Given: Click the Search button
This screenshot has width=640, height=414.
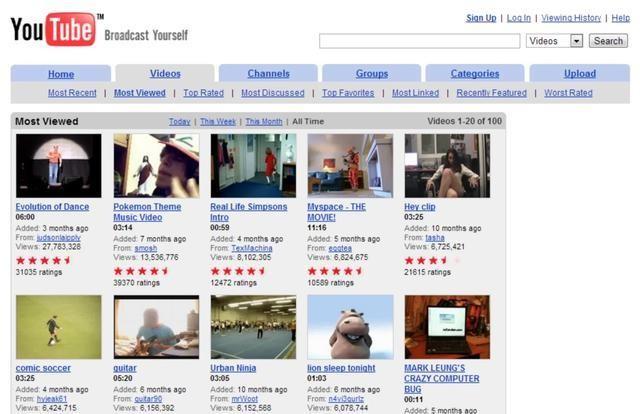Looking at the screenshot, I should click(608, 41).
